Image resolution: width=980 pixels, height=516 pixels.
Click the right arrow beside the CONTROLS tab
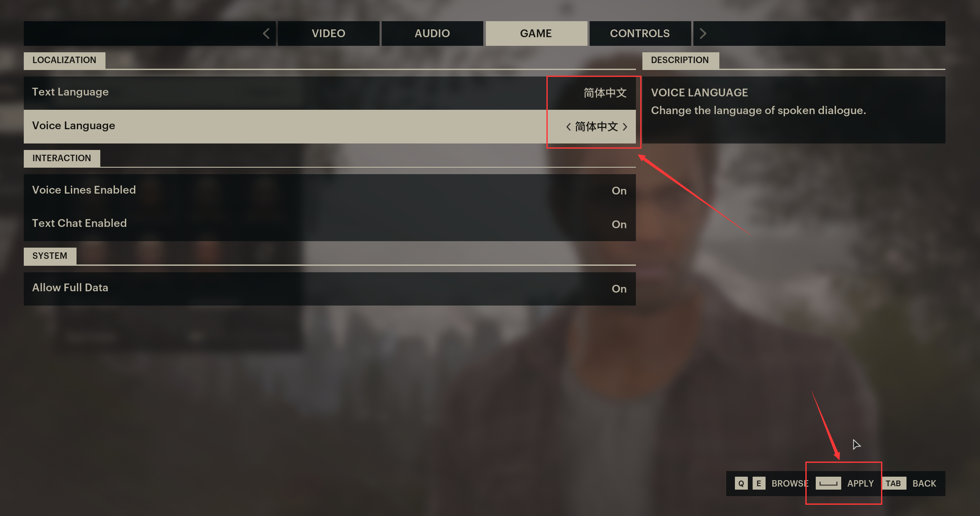[x=703, y=33]
